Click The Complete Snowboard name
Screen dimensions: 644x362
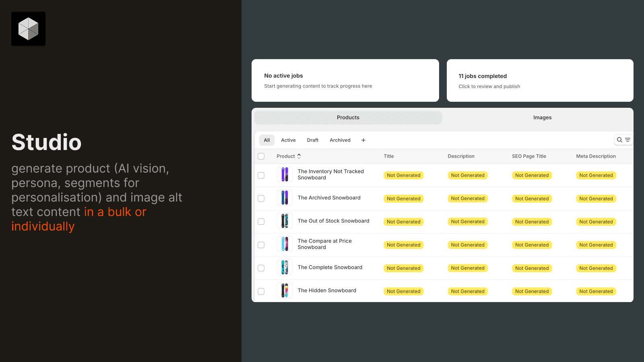click(x=330, y=267)
